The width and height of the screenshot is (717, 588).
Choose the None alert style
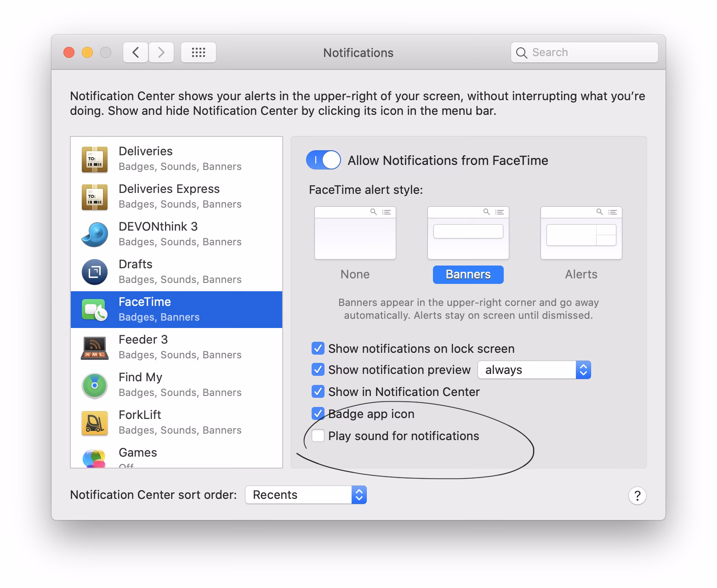(x=355, y=232)
